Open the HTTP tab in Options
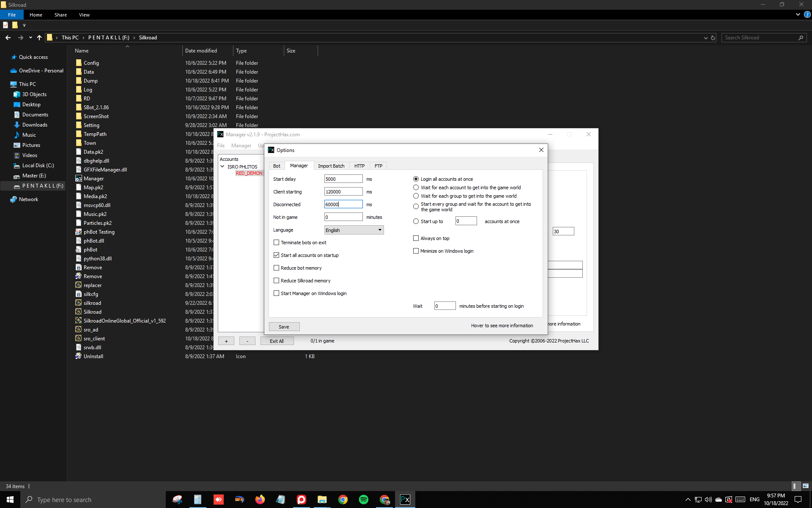Viewport: 812px width, 508px height. tap(359, 166)
